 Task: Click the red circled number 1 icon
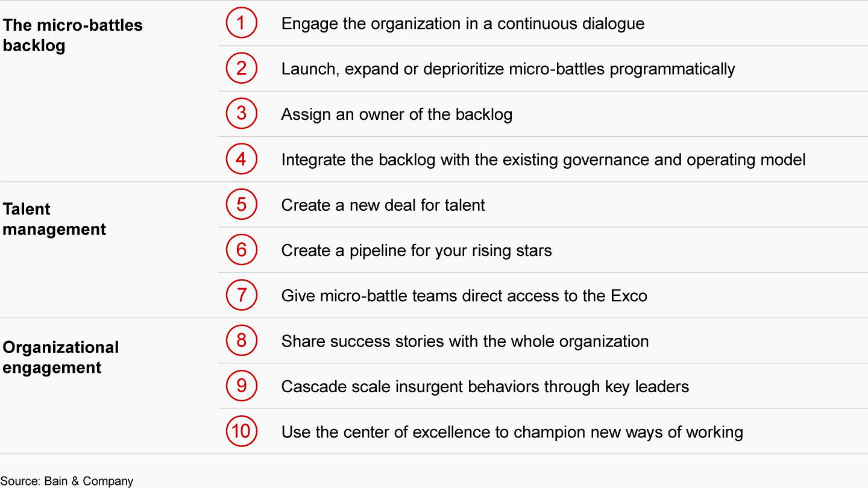click(x=242, y=23)
